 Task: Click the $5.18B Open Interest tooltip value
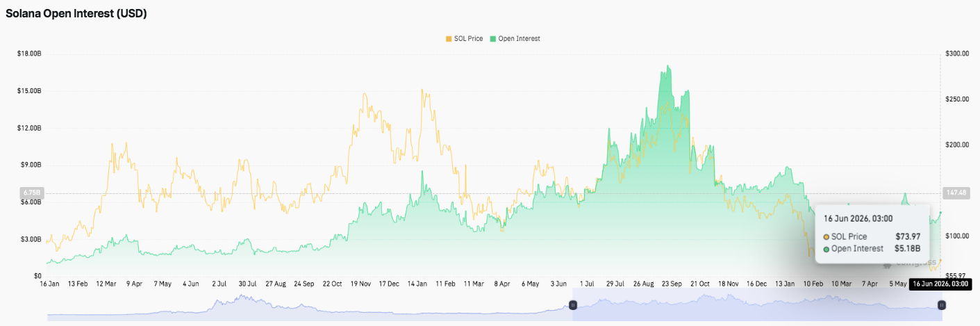pos(907,248)
